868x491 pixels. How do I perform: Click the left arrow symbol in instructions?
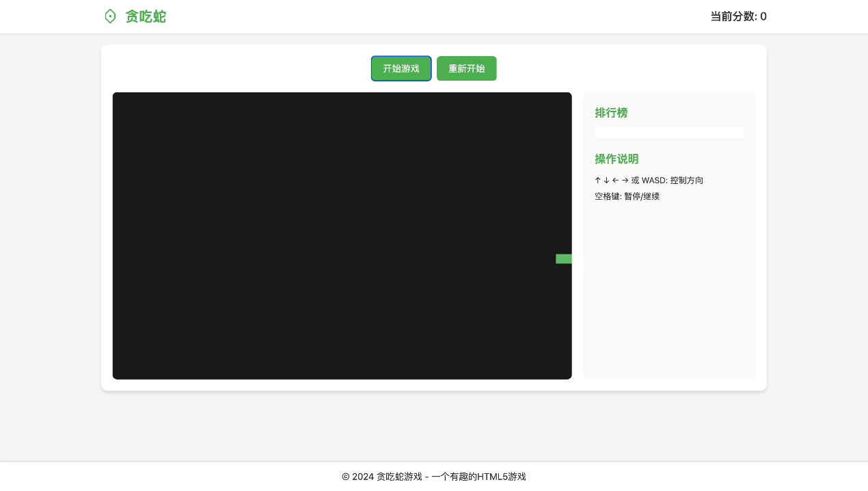click(x=616, y=181)
